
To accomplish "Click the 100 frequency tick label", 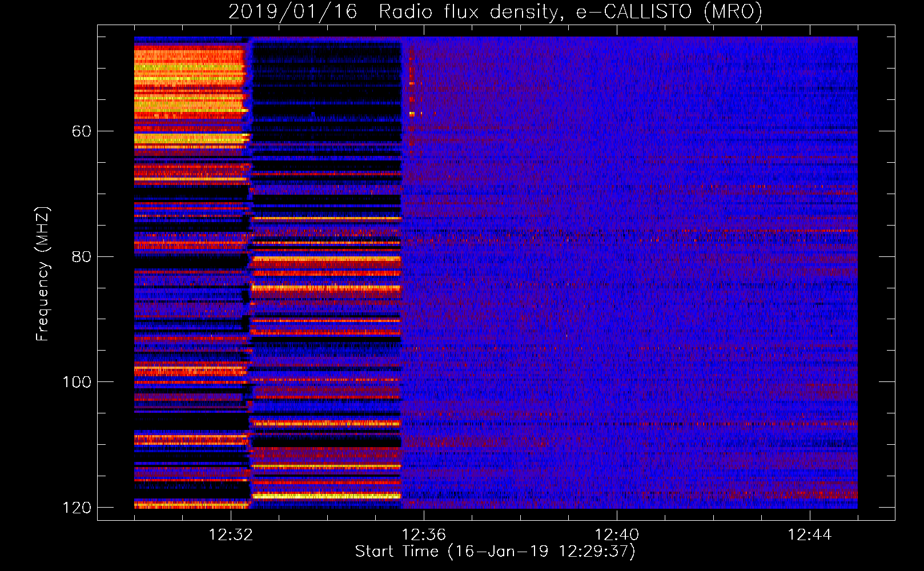I will 77,382.
